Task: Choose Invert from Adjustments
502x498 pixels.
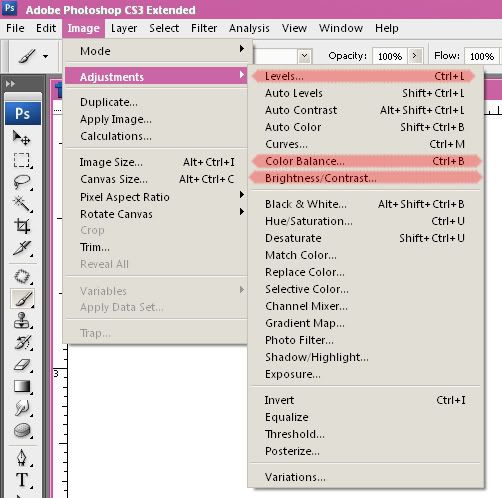Action: (365, 400)
